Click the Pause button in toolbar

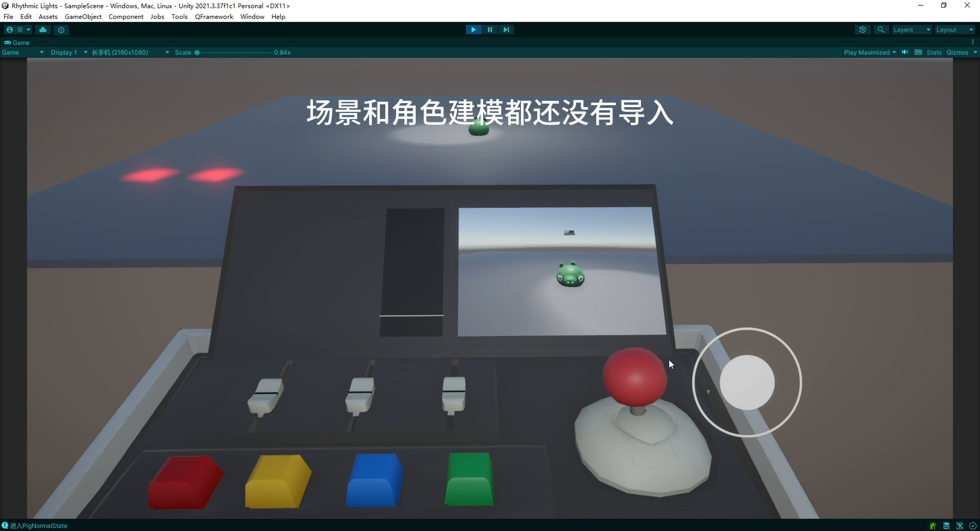tap(490, 29)
